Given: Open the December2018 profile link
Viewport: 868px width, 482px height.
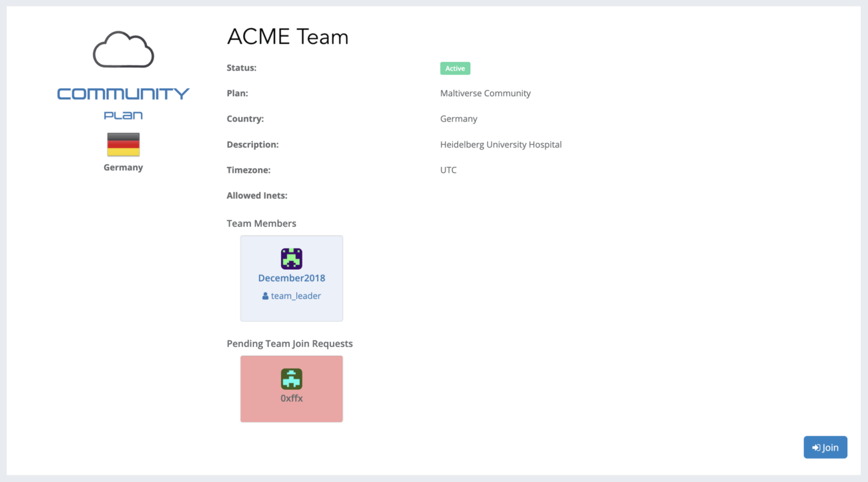Looking at the screenshot, I should click(292, 278).
